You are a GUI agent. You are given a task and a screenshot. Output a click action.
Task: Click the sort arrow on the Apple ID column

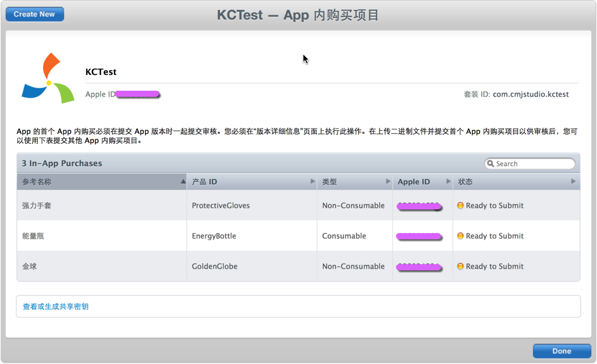point(448,181)
